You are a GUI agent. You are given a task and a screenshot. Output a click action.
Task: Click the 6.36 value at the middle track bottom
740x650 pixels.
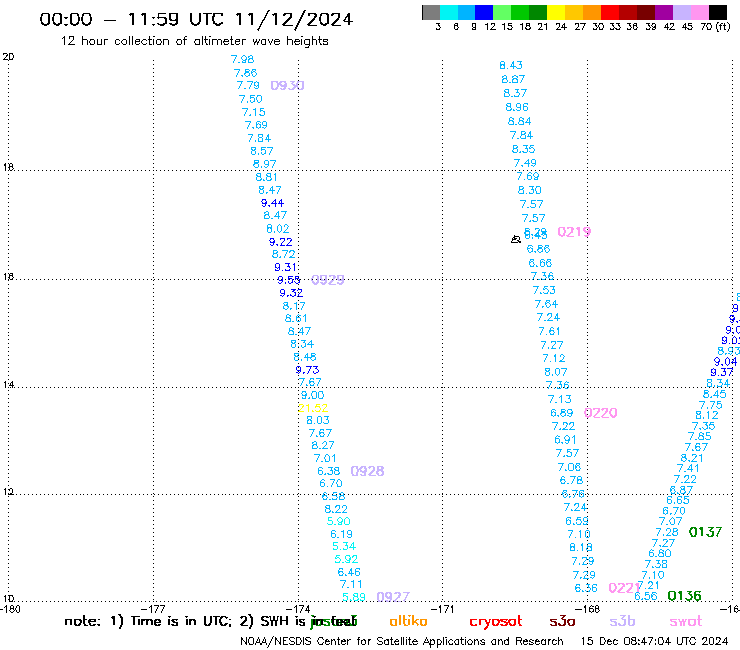[586, 588]
